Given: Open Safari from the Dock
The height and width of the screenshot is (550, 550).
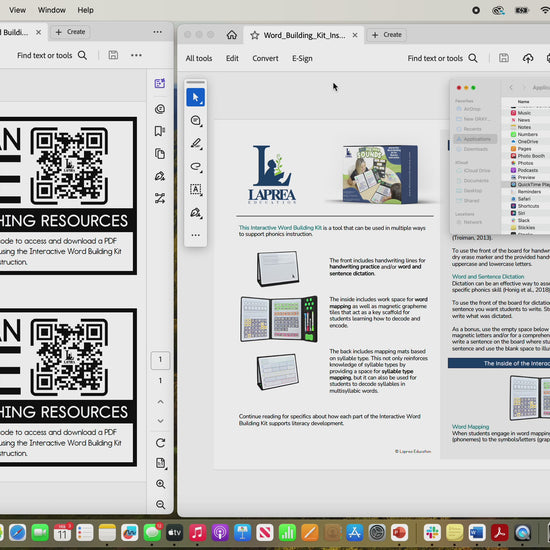Looking at the screenshot, I should [18, 533].
